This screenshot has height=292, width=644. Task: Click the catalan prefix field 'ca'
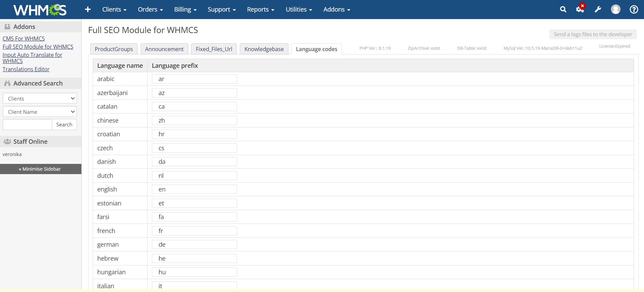pyautogui.click(x=194, y=107)
